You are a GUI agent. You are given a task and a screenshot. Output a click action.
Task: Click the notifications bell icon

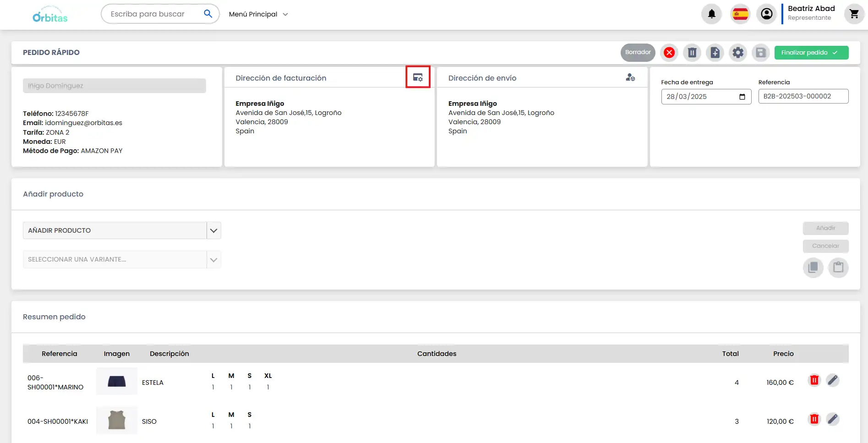711,14
